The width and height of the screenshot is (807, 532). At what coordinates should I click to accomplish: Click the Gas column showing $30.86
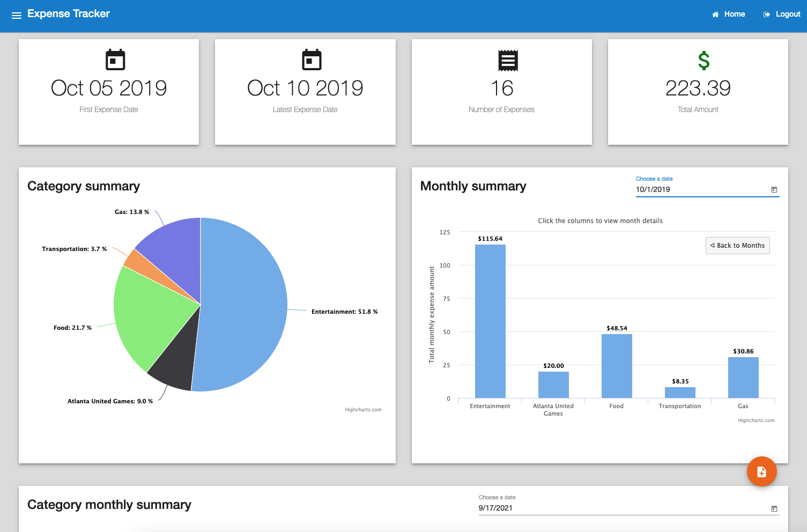743,378
